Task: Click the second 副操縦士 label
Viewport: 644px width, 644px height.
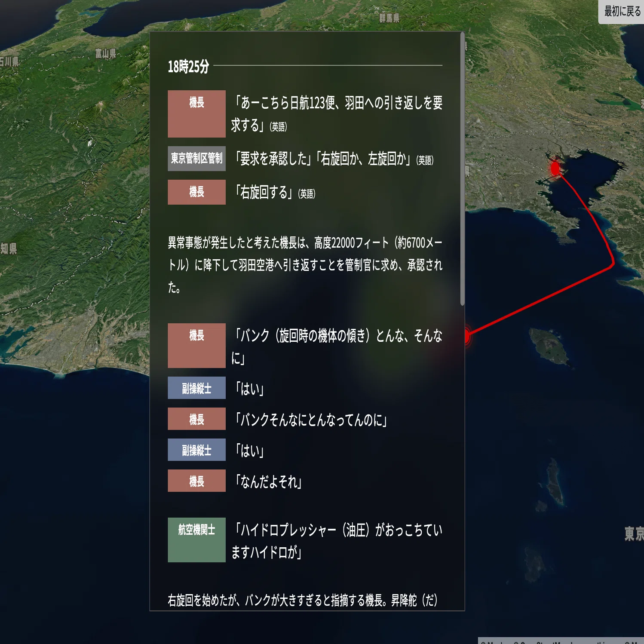Action: (x=196, y=450)
